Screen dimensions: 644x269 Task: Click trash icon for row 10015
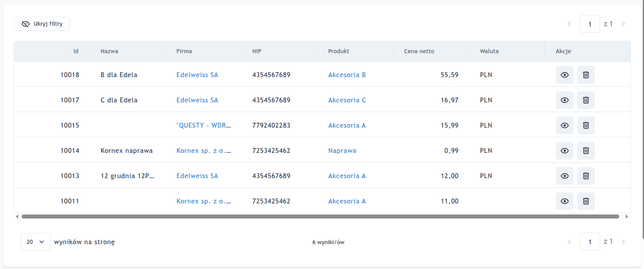586,125
